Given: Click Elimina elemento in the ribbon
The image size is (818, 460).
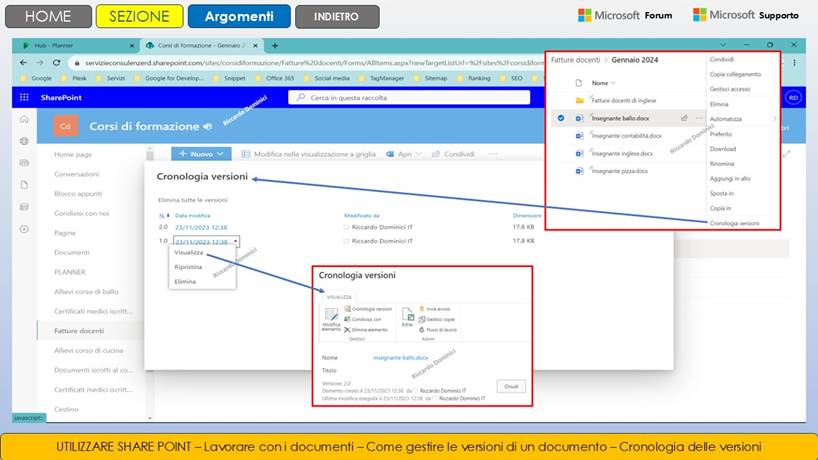Looking at the screenshot, I should [366, 330].
